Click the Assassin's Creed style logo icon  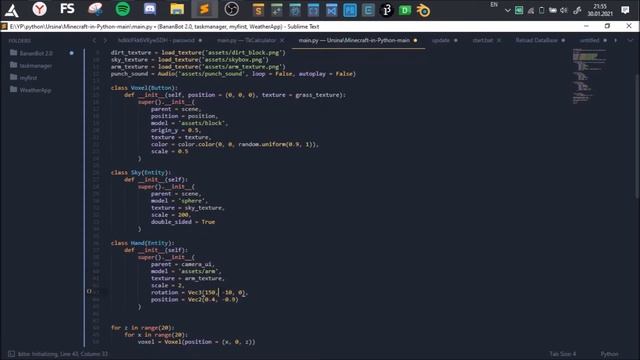coord(12,9)
